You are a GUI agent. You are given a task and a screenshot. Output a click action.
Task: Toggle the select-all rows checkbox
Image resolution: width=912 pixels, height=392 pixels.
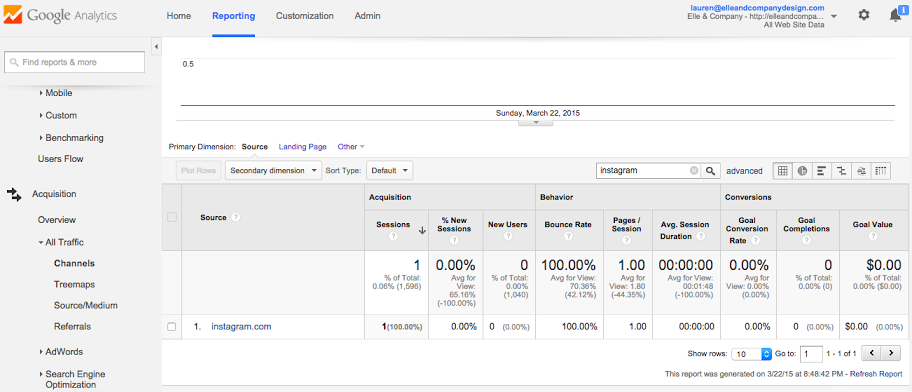tap(172, 217)
